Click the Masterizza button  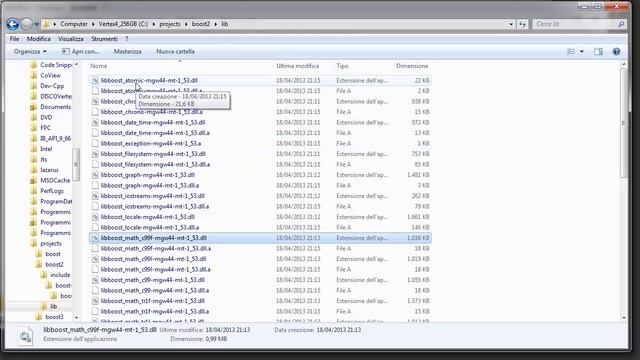coord(128,51)
